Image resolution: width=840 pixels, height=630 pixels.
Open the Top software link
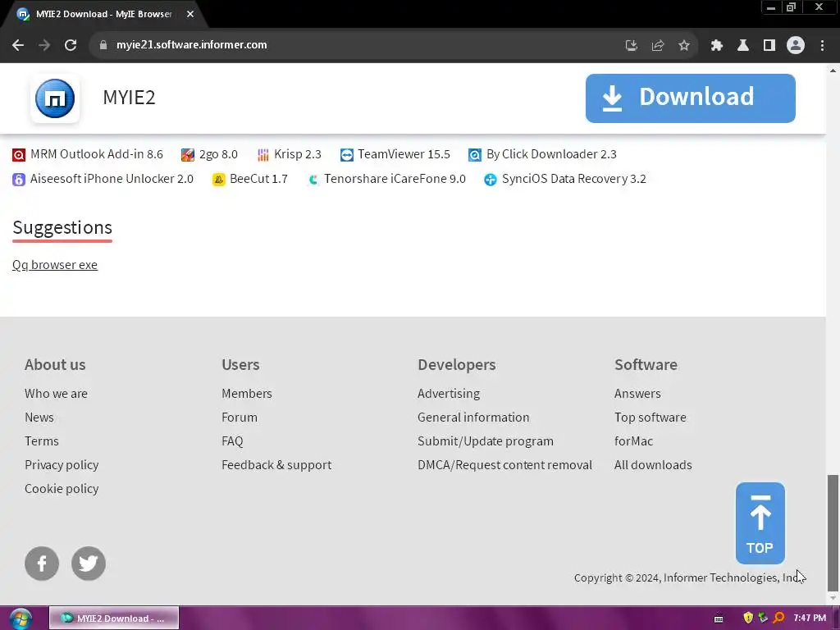(x=650, y=418)
